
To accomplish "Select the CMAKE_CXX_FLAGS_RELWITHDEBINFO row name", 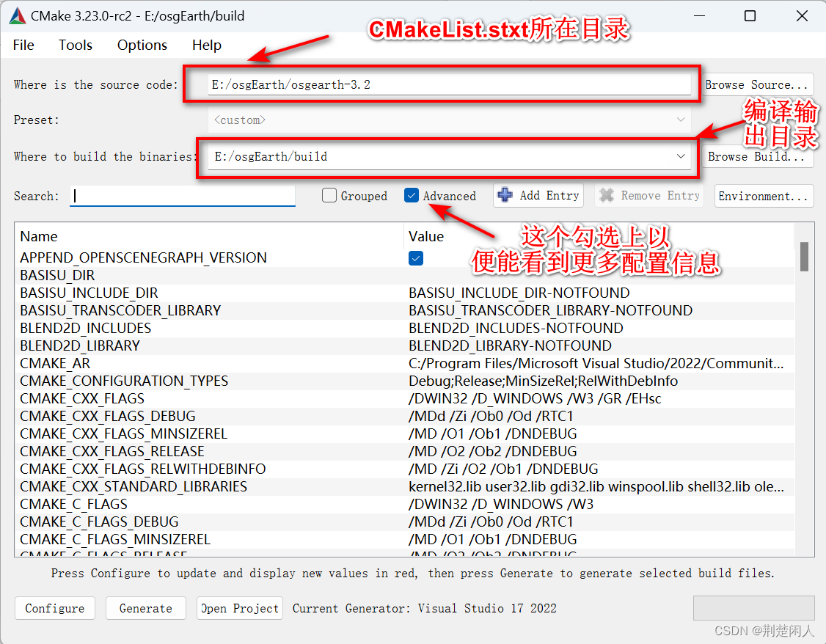I will (143, 469).
